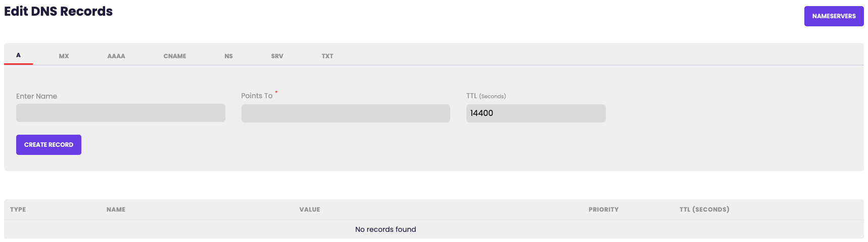Switch to the A record tab

tap(18, 55)
